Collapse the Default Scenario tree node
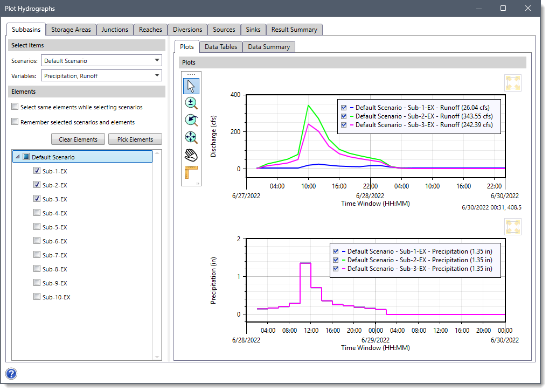The image size is (549, 392). 17,157
